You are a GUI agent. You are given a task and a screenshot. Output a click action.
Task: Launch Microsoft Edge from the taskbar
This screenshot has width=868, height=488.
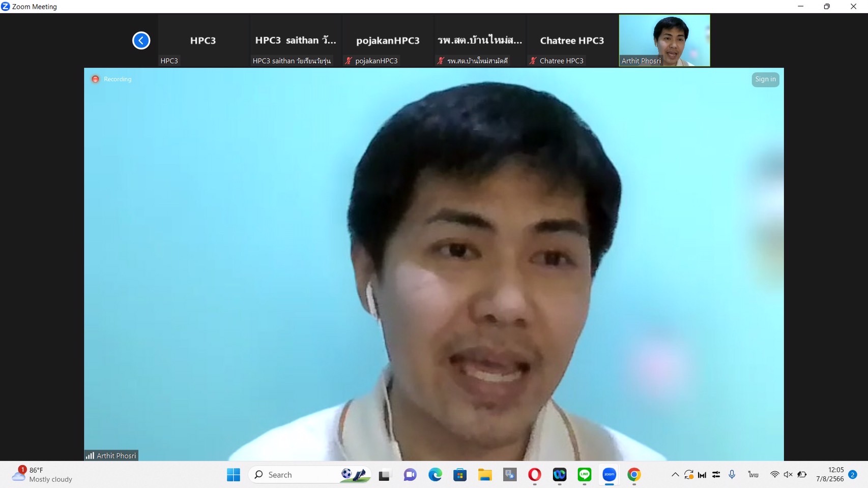pyautogui.click(x=435, y=475)
